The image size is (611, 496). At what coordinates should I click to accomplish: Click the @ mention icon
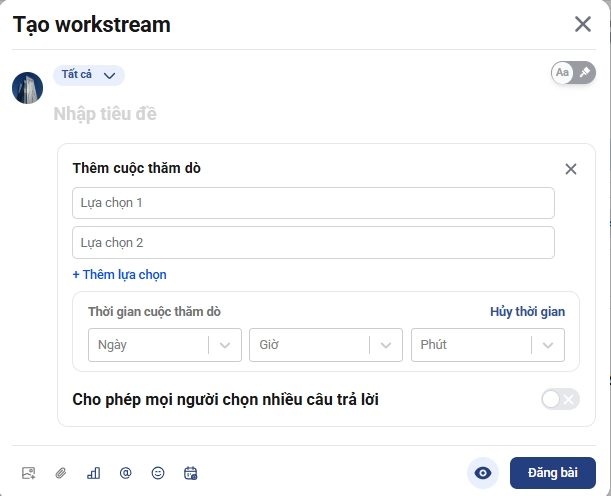(x=125, y=473)
